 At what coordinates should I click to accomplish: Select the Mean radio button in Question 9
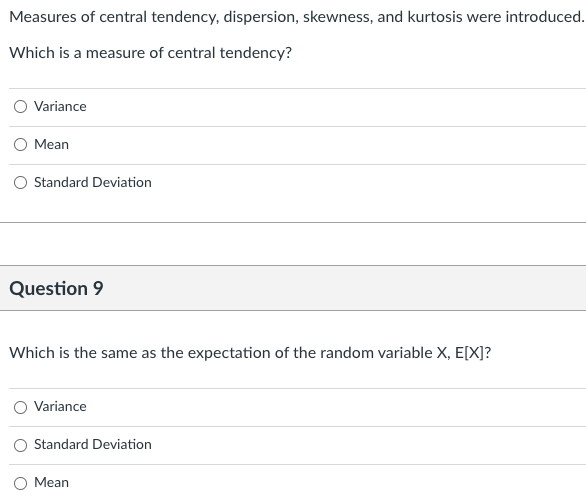pos(21,483)
